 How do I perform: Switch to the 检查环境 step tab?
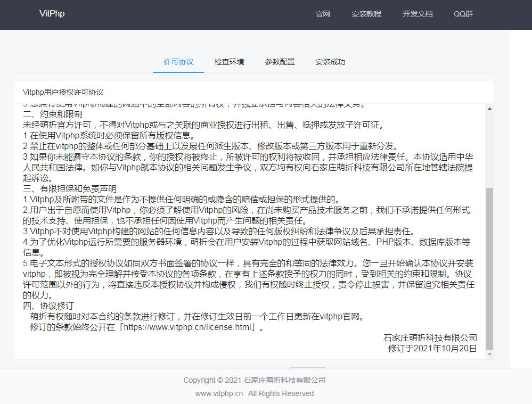tap(229, 62)
